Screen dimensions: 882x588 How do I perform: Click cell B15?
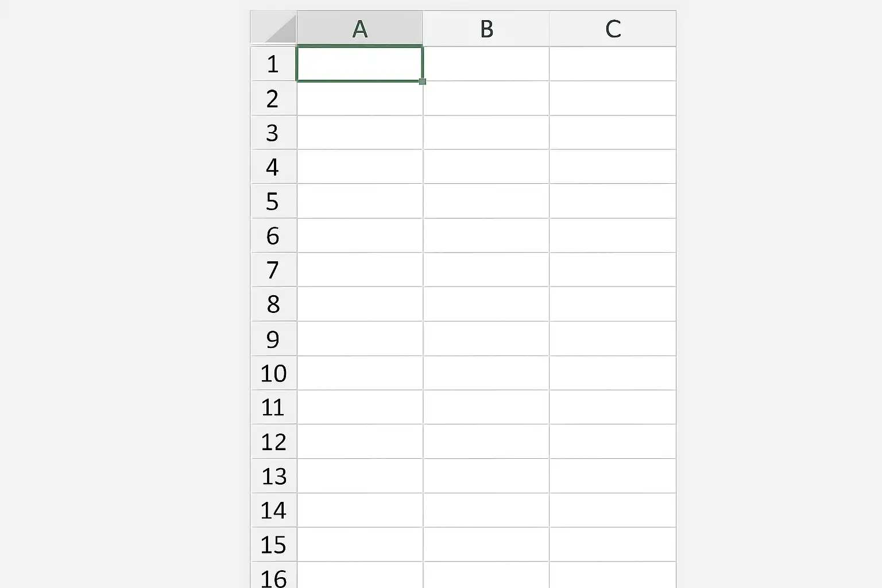click(x=486, y=544)
